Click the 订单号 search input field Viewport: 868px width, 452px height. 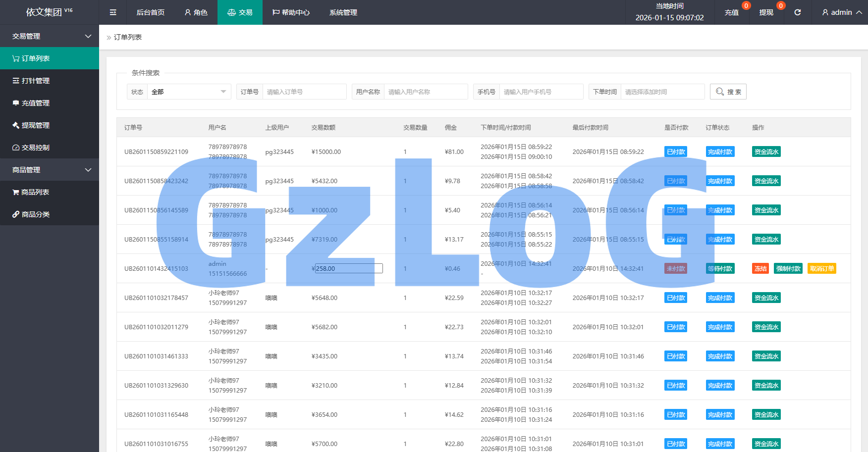(304, 92)
